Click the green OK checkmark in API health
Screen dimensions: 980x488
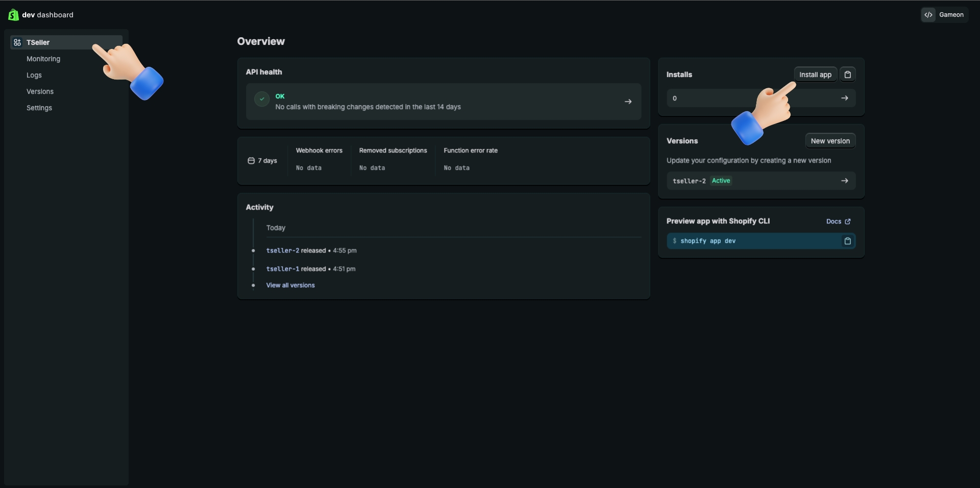pyautogui.click(x=261, y=99)
